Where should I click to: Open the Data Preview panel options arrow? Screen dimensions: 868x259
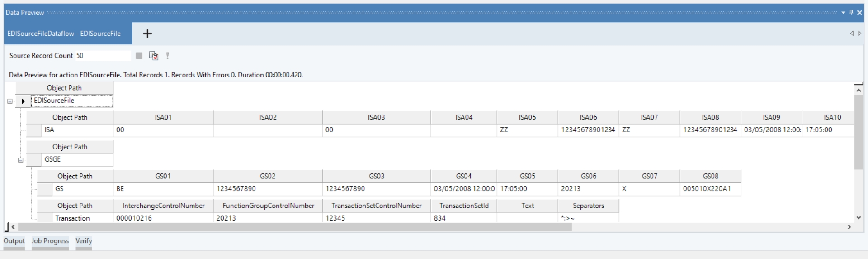click(x=844, y=13)
